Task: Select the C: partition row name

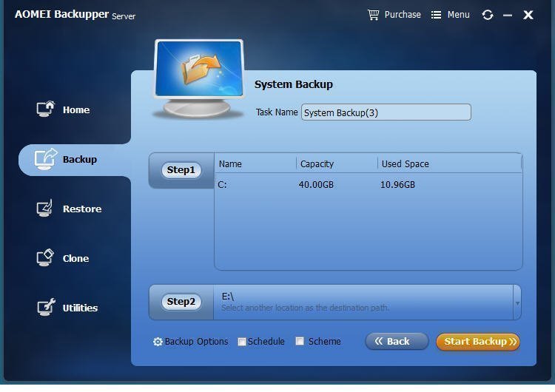Action: [222, 185]
